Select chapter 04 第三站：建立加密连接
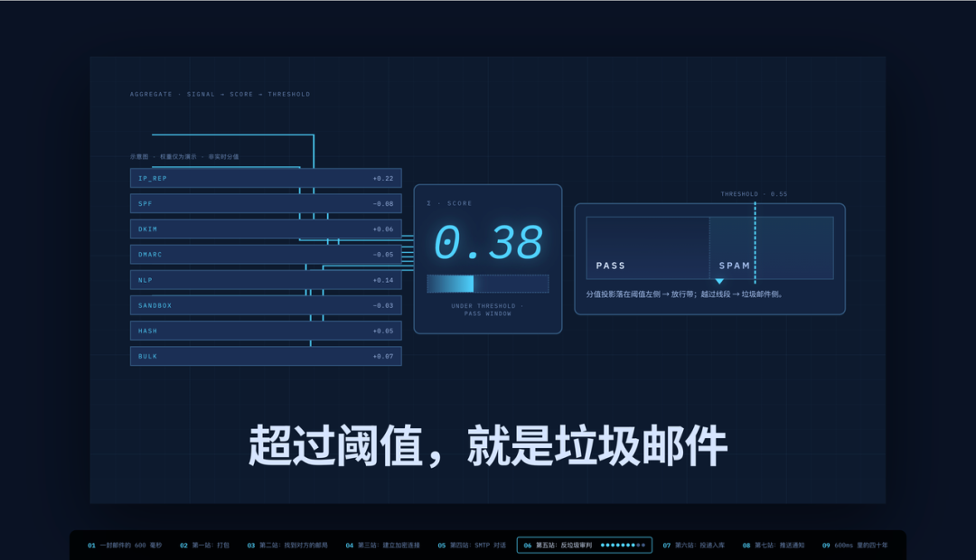976x560 pixels. point(383,545)
